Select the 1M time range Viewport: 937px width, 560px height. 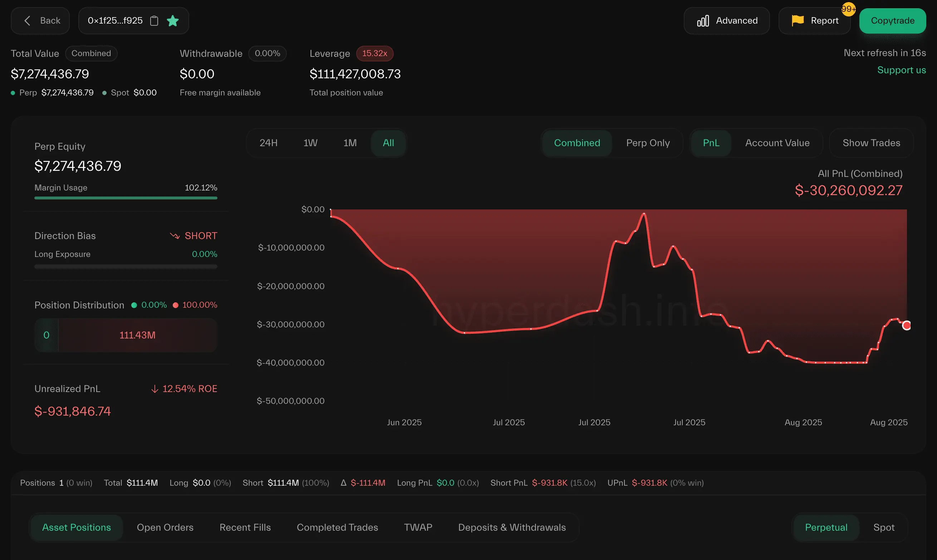click(350, 143)
